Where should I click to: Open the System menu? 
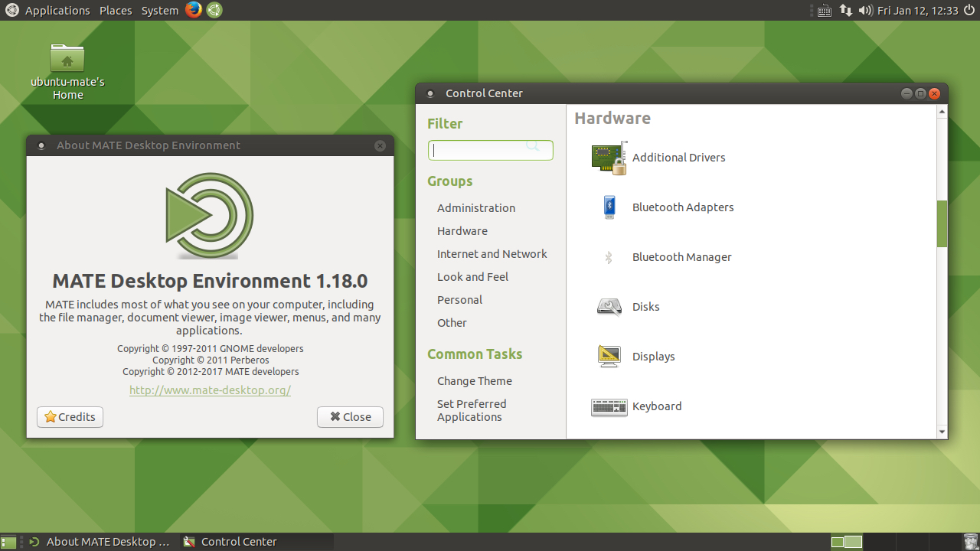point(159,10)
